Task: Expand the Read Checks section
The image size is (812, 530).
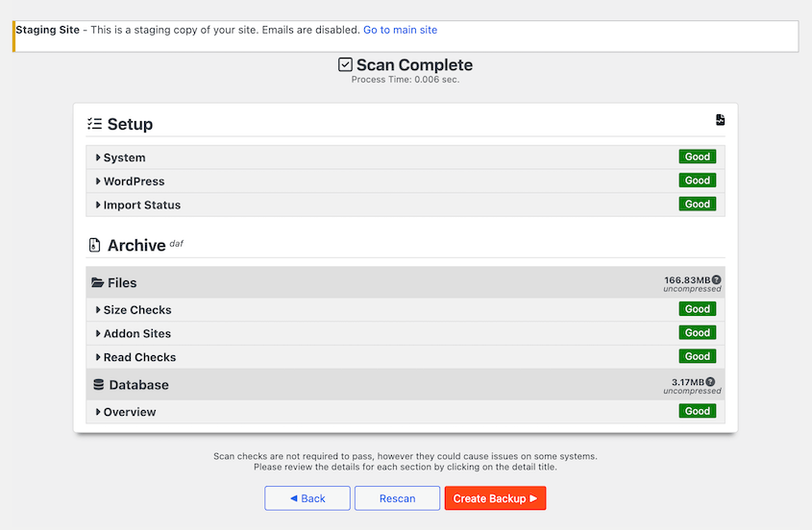Action: pos(139,357)
